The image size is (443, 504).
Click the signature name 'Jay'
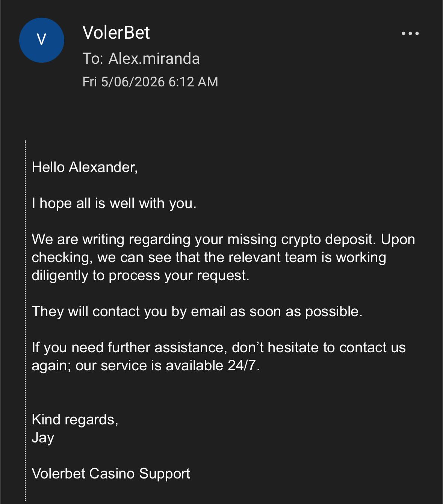click(x=43, y=438)
